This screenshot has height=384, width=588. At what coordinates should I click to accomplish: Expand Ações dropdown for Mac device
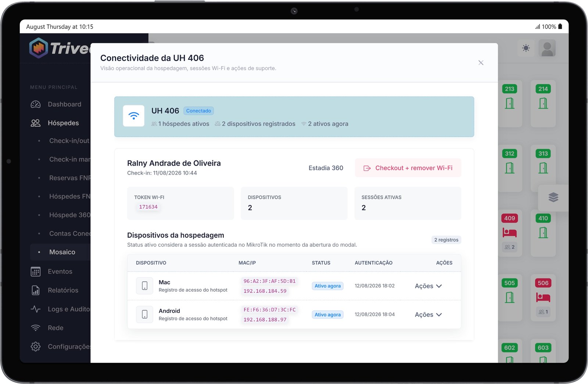click(428, 286)
